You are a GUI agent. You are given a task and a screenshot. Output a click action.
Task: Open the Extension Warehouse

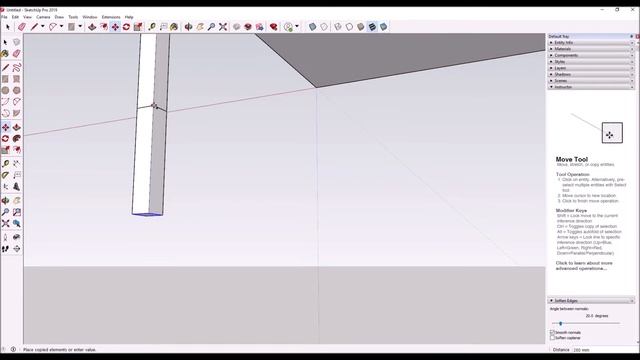[248, 27]
